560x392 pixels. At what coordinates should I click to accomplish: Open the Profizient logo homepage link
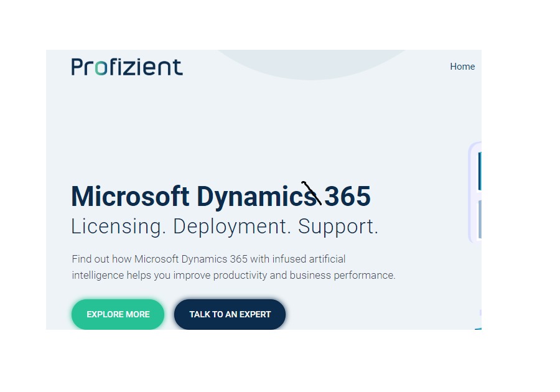(x=127, y=67)
